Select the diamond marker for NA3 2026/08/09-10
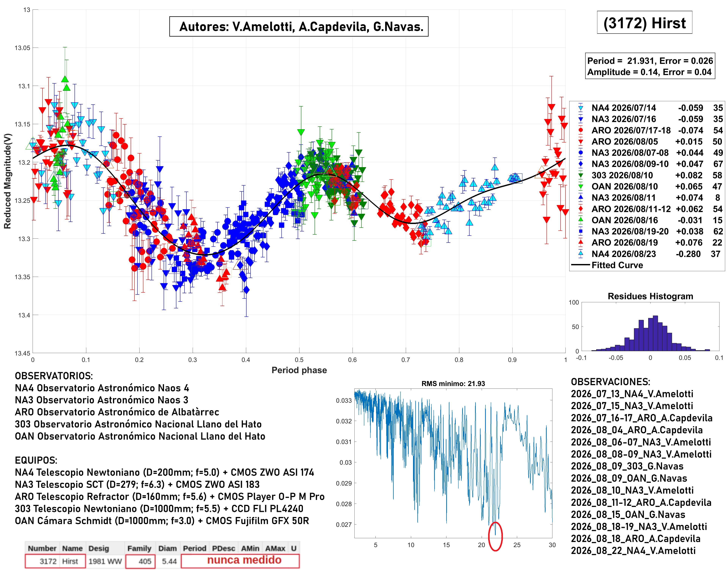 581,164
